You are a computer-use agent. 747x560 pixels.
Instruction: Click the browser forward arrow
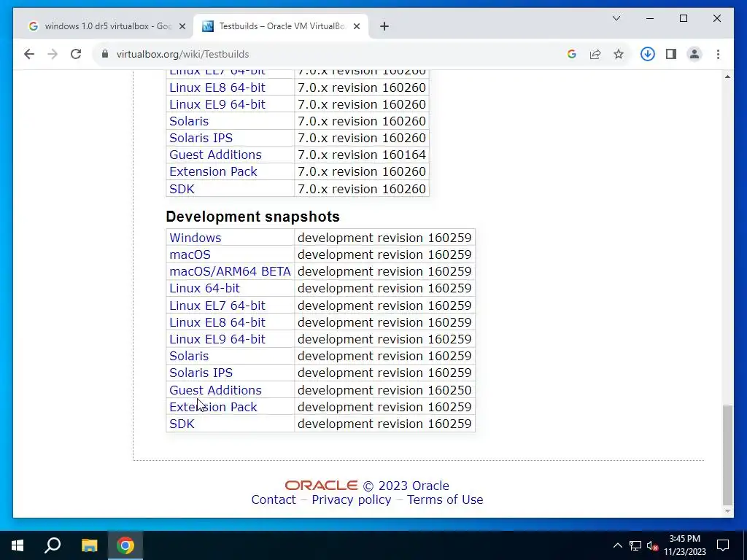pyautogui.click(x=53, y=54)
